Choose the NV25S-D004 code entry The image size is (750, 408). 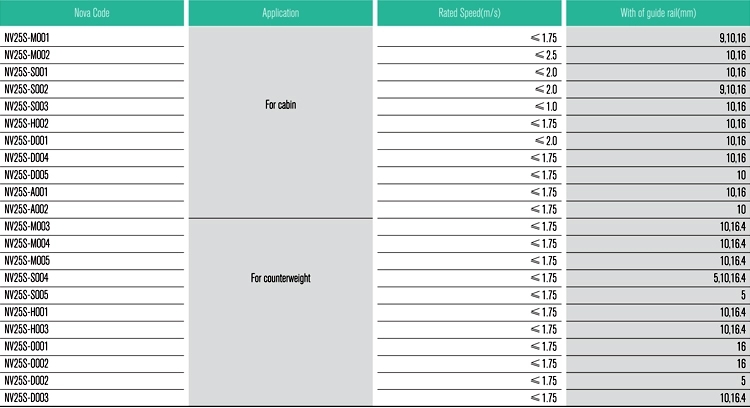pos(27,157)
